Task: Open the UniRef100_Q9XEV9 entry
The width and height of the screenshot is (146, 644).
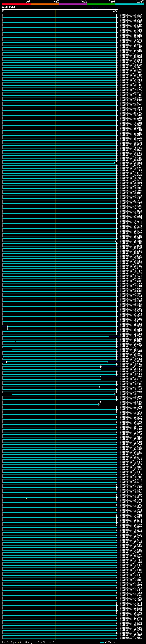Action: click(131, 357)
